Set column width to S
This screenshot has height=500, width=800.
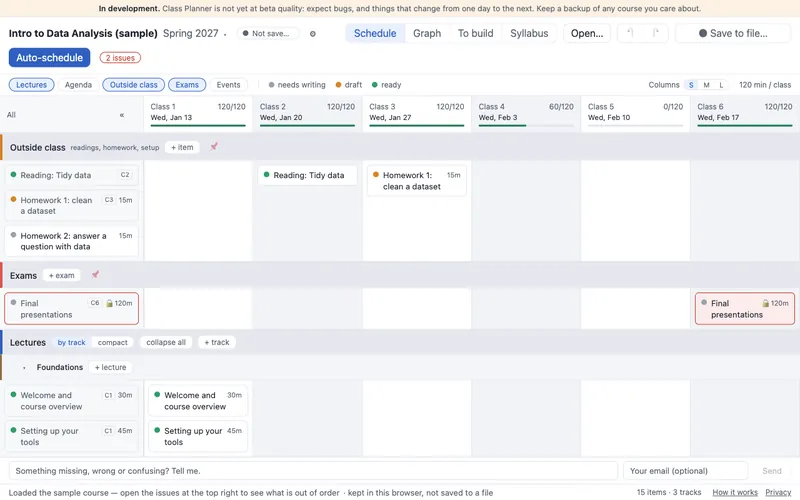click(x=691, y=85)
